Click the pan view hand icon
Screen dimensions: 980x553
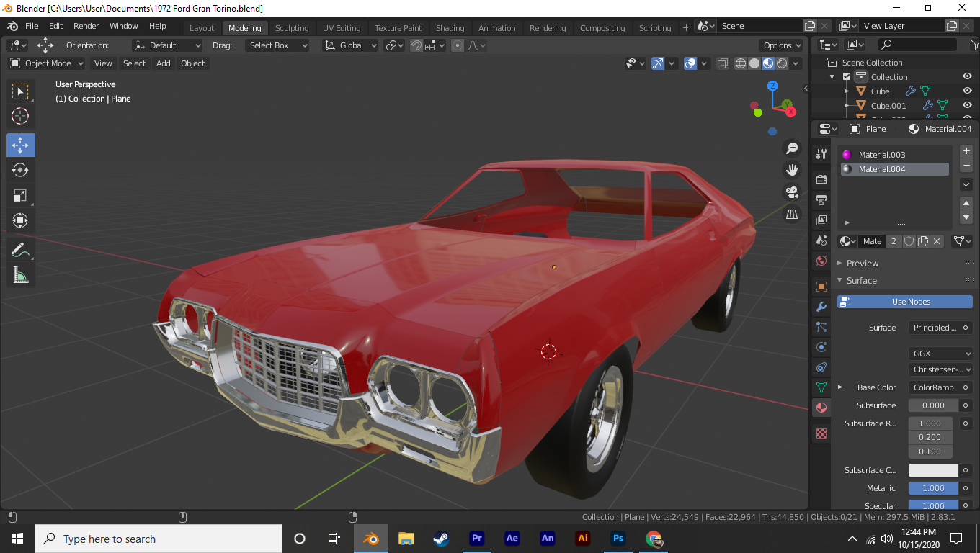tap(792, 170)
